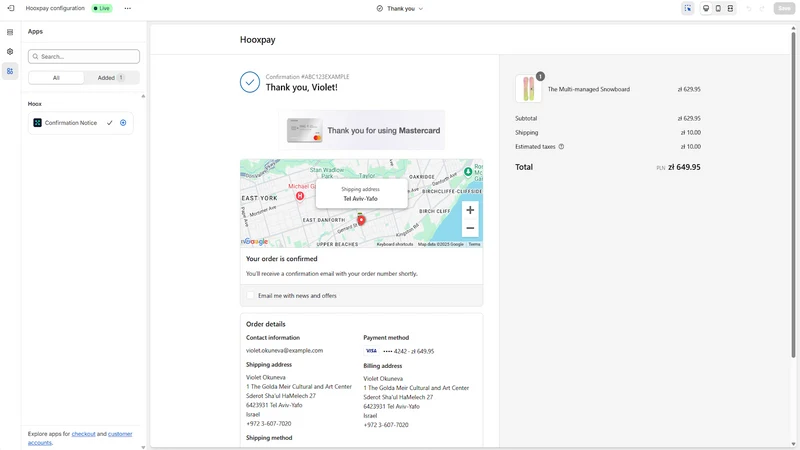Click the sidebar scroll-up arrow

click(x=143, y=96)
